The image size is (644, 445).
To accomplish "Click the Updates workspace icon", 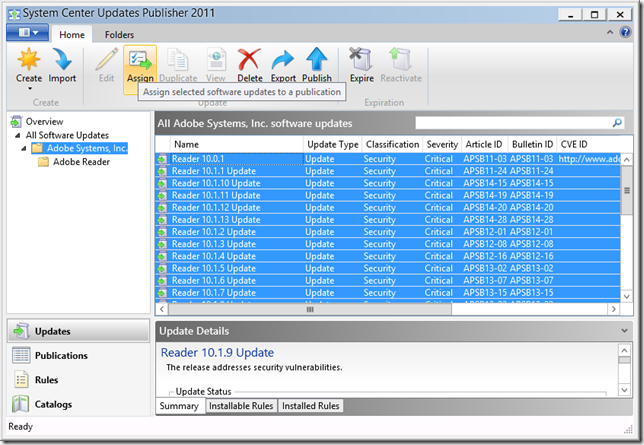I will coord(21,331).
